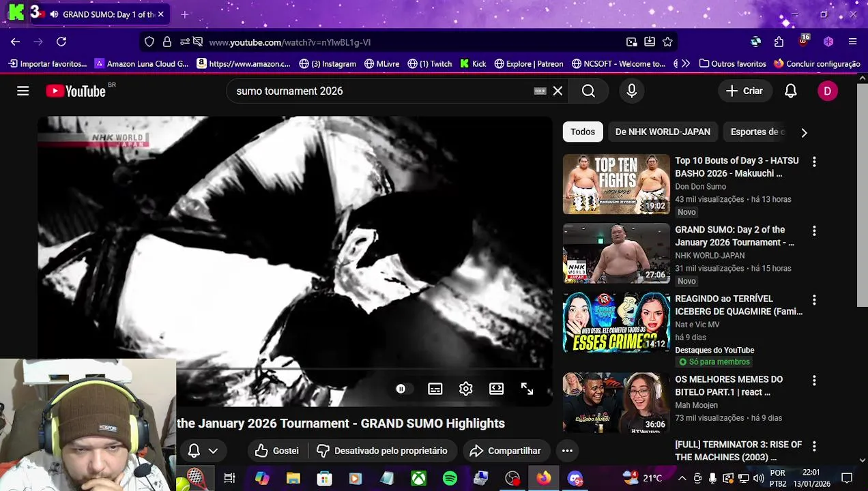Open the Nat e Vic MV channel
The height and width of the screenshot is (491, 868).
pos(697,325)
